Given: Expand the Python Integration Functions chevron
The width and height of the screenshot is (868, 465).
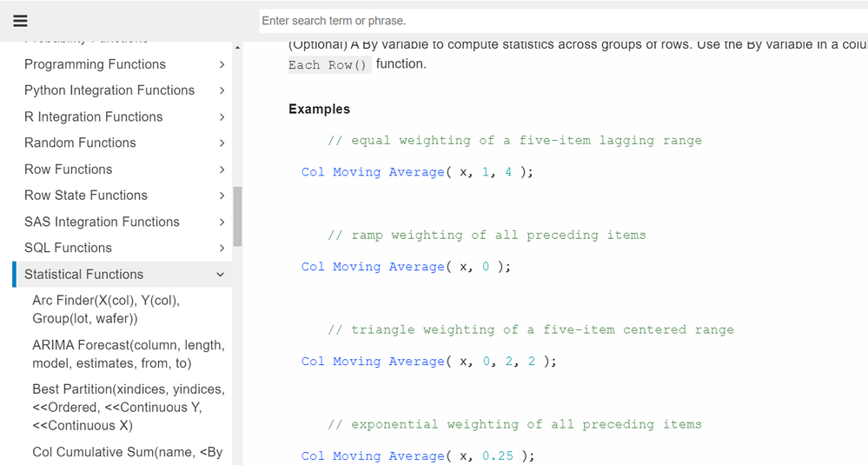Looking at the screenshot, I should [222, 90].
